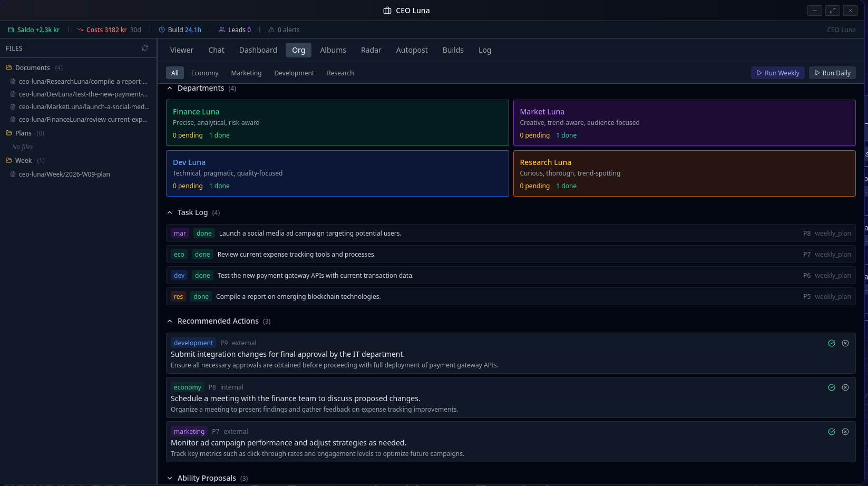
Task: Approve the IT department integration action
Action: click(832, 343)
